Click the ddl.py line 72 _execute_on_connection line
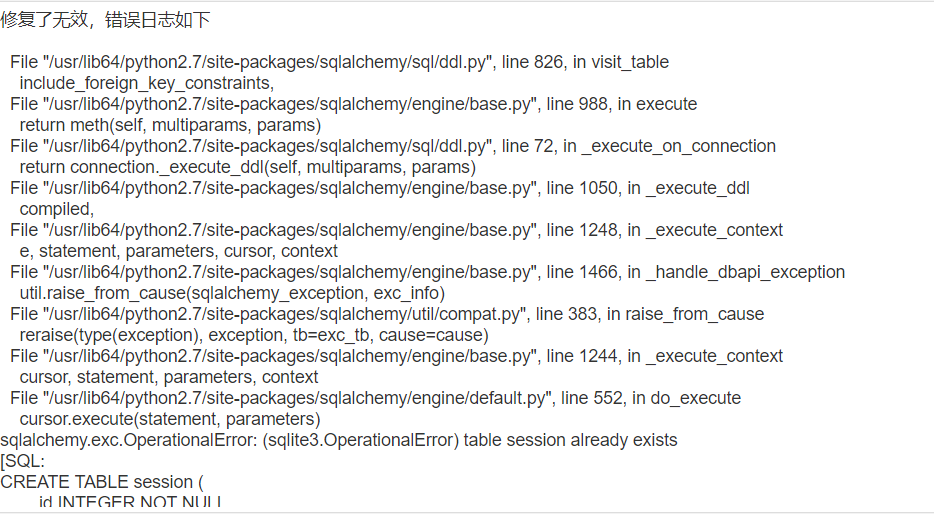The height and width of the screenshot is (514, 934). coord(393,146)
